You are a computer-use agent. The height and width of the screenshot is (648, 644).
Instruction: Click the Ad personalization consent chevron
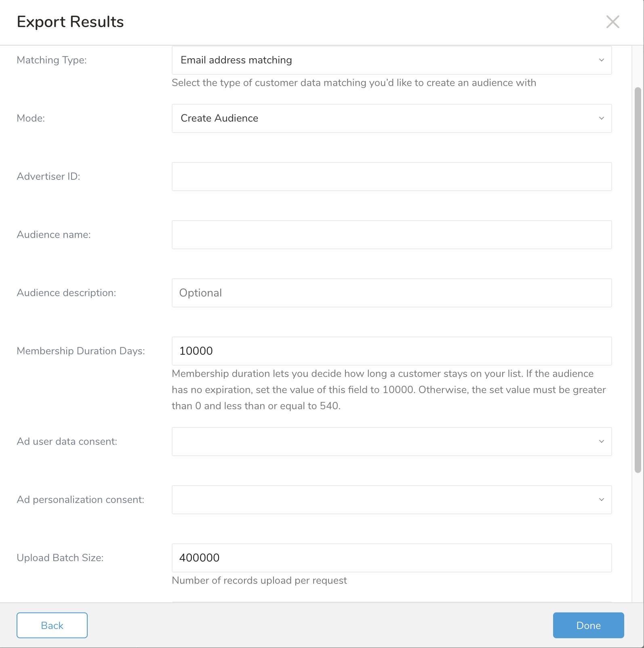tap(601, 500)
